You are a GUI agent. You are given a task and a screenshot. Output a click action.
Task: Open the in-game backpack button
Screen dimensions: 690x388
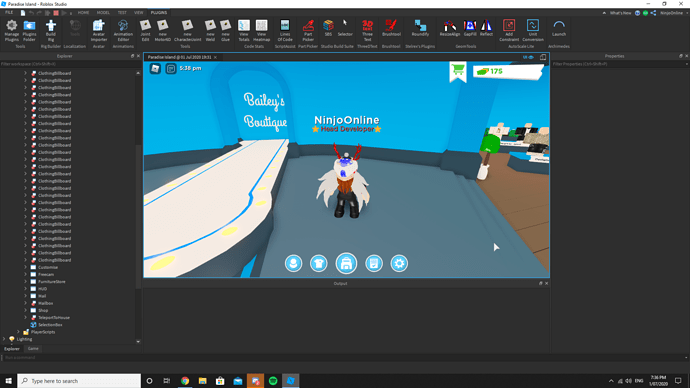[346, 264]
